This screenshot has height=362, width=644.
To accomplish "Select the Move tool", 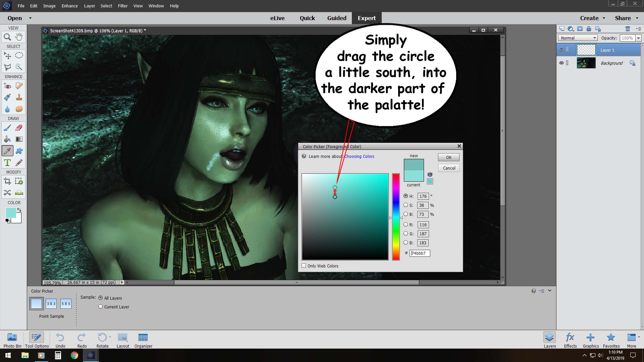I will pos(7,55).
